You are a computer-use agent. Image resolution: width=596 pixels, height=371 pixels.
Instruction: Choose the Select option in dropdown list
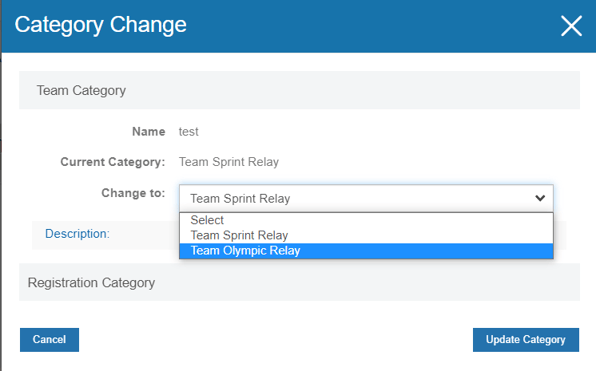point(366,220)
